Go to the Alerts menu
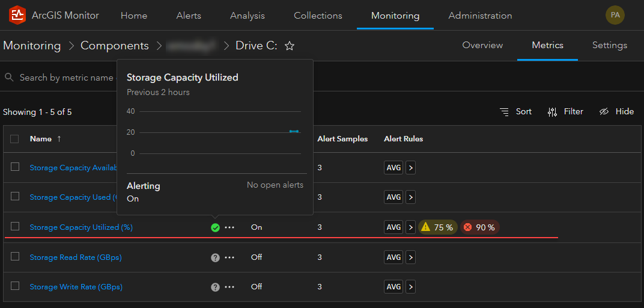644x308 pixels. [189, 16]
